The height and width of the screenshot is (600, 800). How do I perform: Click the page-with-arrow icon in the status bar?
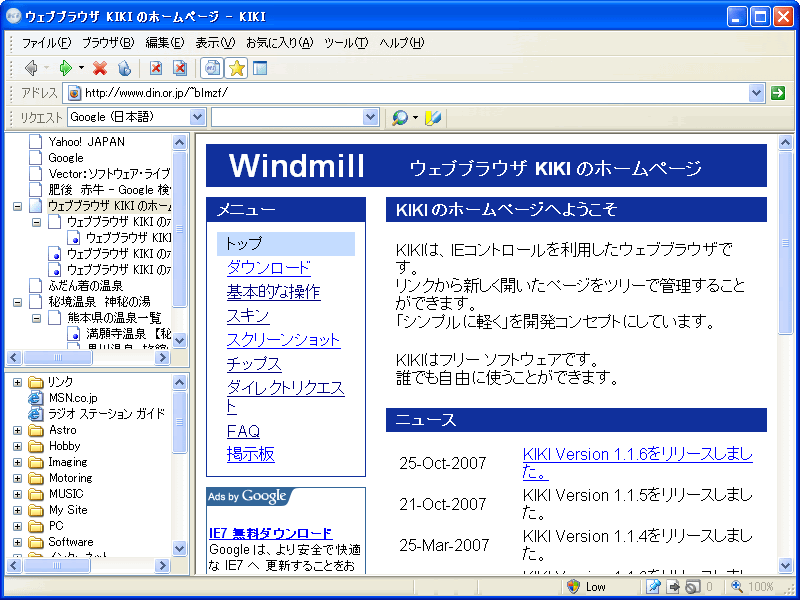(x=673, y=587)
